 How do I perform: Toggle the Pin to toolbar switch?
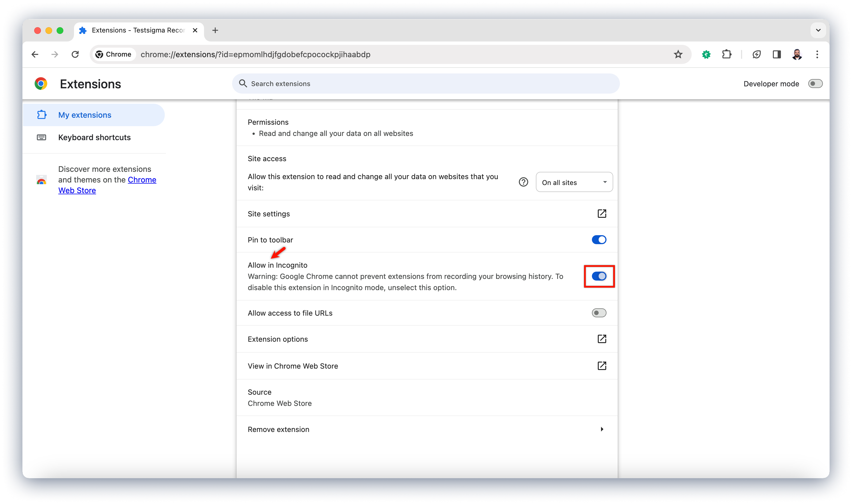click(x=599, y=239)
